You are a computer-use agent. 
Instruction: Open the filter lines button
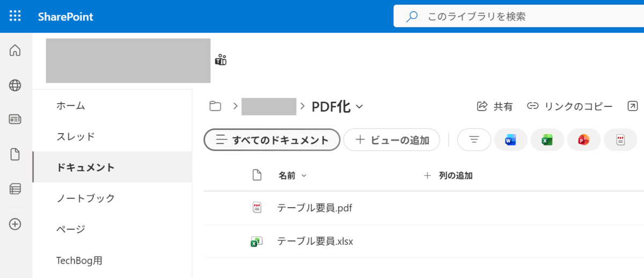click(x=474, y=140)
